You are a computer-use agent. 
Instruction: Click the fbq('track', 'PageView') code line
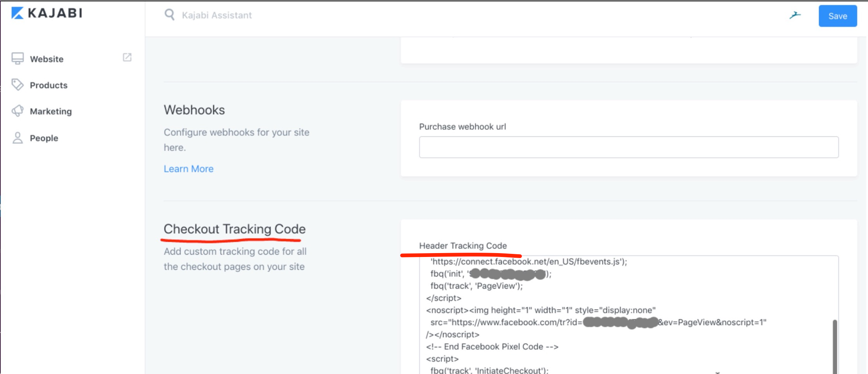(x=476, y=286)
